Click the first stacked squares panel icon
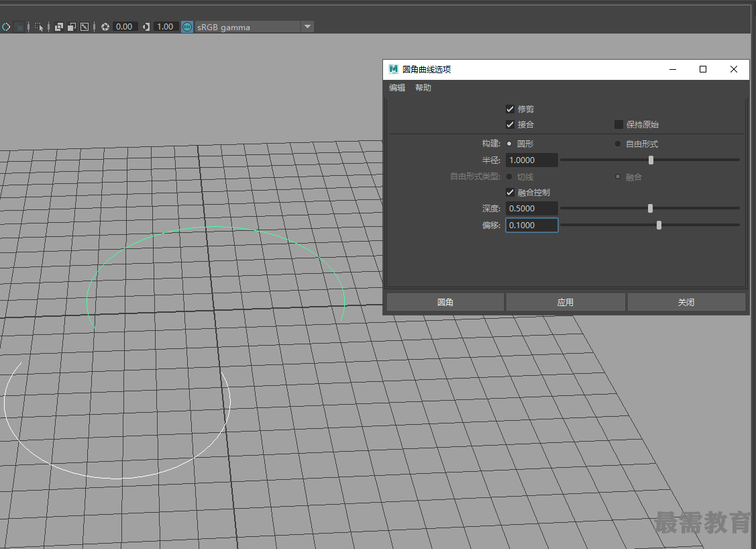Image resolution: width=756 pixels, height=549 pixels. pos(59,27)
